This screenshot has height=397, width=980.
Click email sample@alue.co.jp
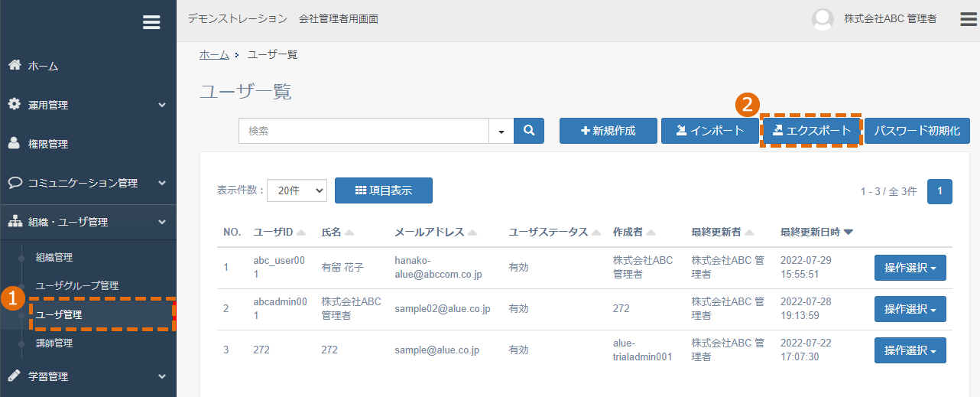click(436, 350)
